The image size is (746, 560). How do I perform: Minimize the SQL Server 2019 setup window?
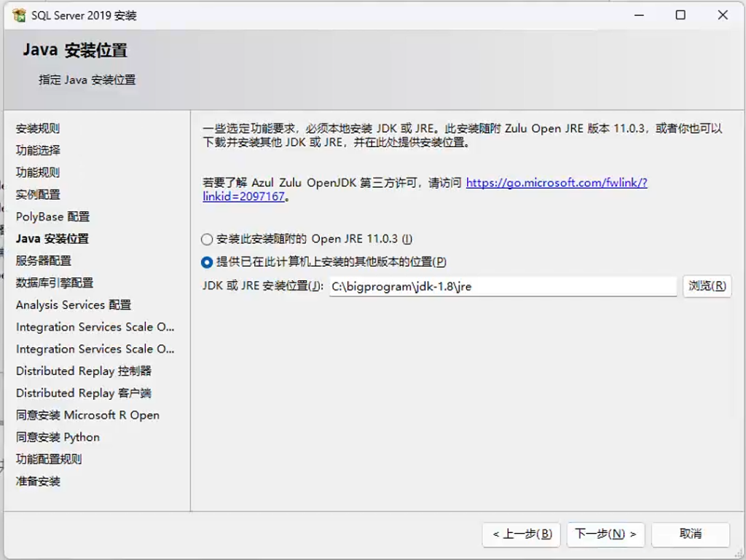coord(639,15)
